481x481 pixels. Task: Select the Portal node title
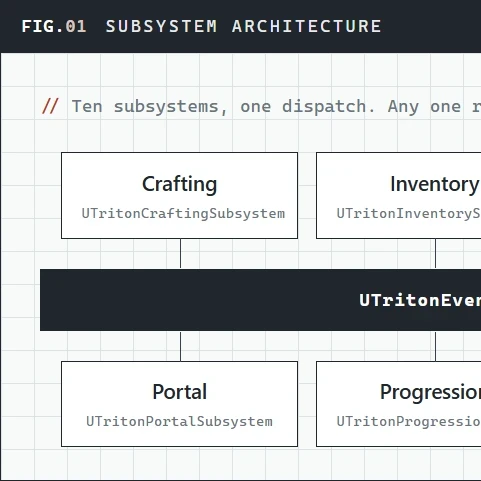[x=180, y=392]
